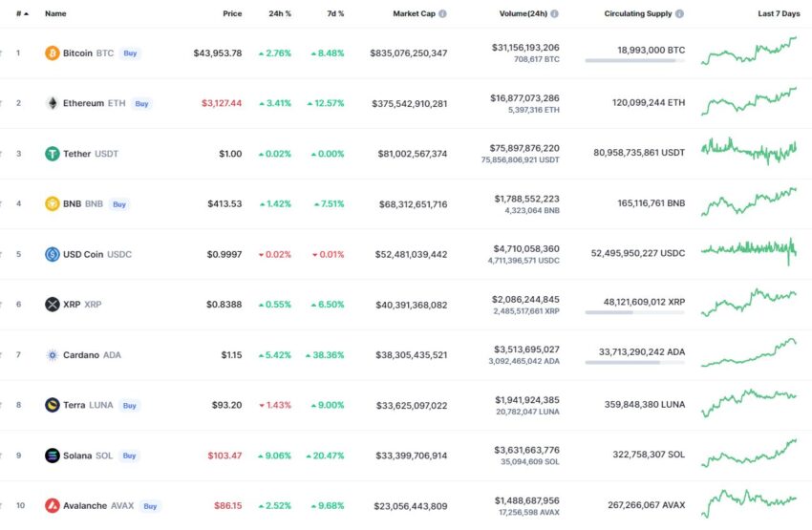Open the Market Cap info icon
The height and width of the screenshot is (530, 812).
click(442, 14)
